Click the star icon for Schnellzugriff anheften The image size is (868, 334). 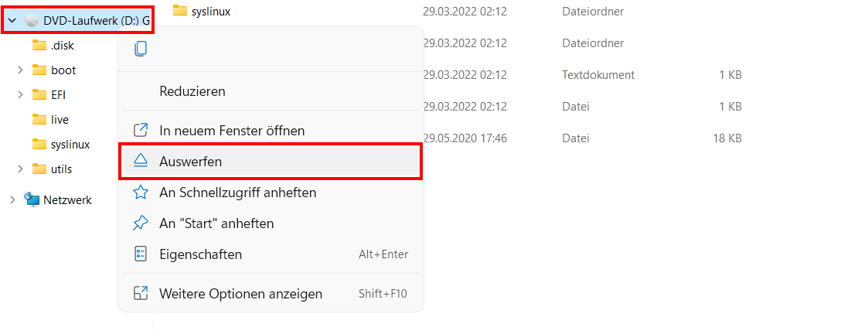pyautogui.click(x=141, y=193)
